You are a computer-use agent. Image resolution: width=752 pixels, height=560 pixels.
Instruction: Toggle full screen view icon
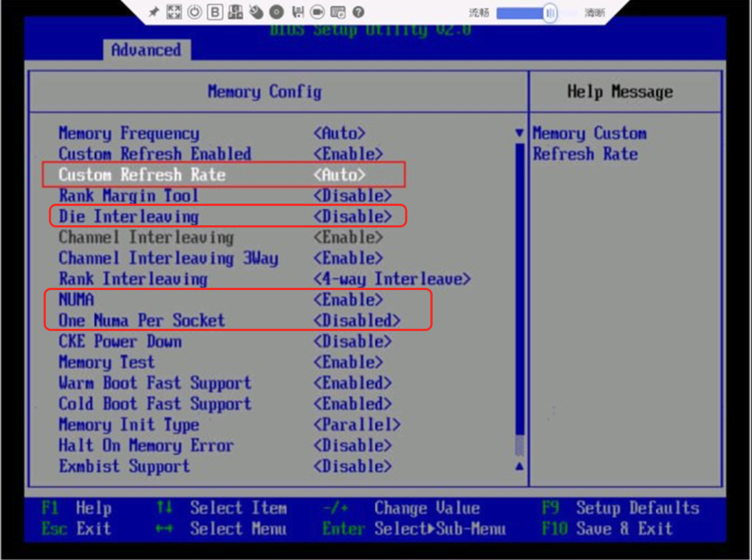174,12
